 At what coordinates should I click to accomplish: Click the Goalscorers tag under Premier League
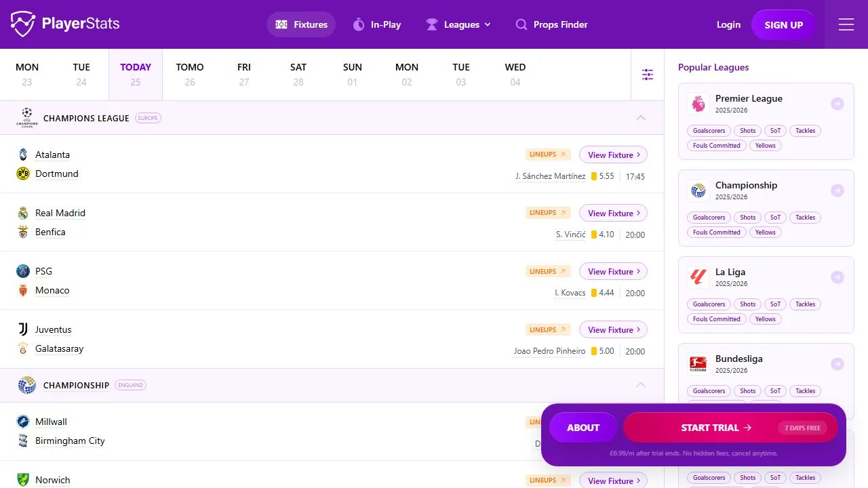[x=708, y=130]
